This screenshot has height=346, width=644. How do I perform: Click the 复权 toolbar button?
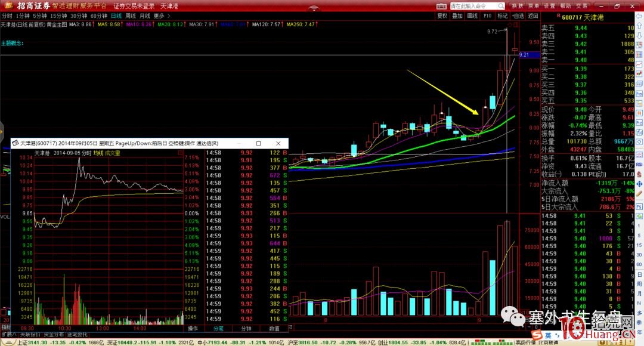coord(442,16)
